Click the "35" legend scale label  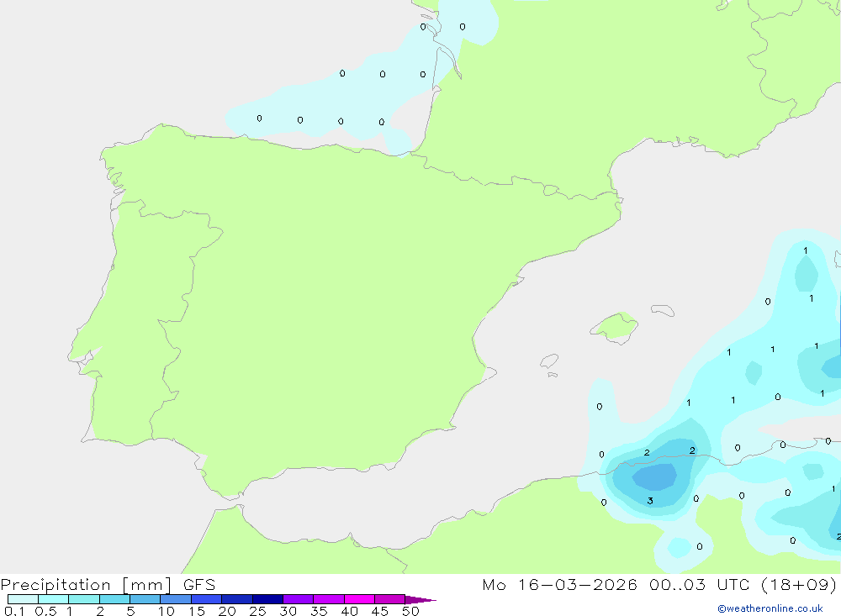[319, 611]
